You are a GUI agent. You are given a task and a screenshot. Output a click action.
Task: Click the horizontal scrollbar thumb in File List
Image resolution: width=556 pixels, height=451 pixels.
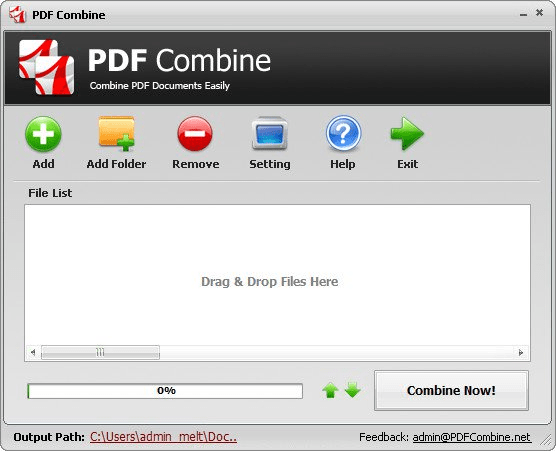coord(100,352)
